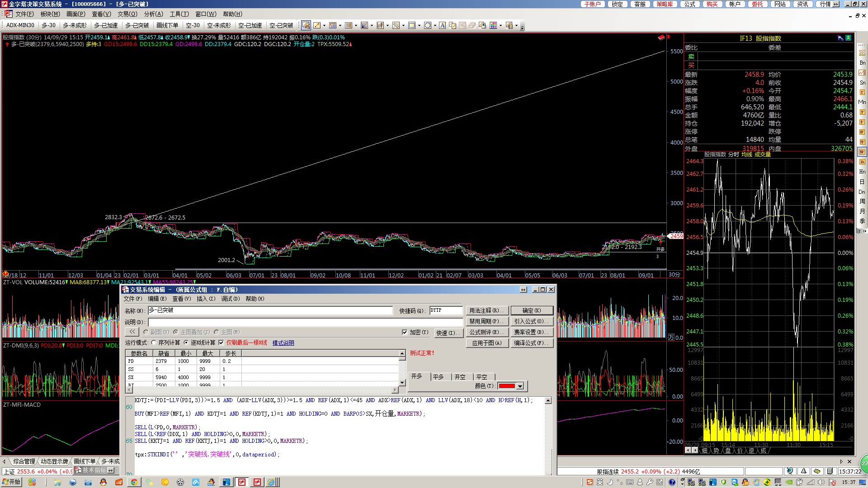This screenshot has height=488, width=868.
Task: Click the fan lines drawing tool icon
Action: (364, 25)
